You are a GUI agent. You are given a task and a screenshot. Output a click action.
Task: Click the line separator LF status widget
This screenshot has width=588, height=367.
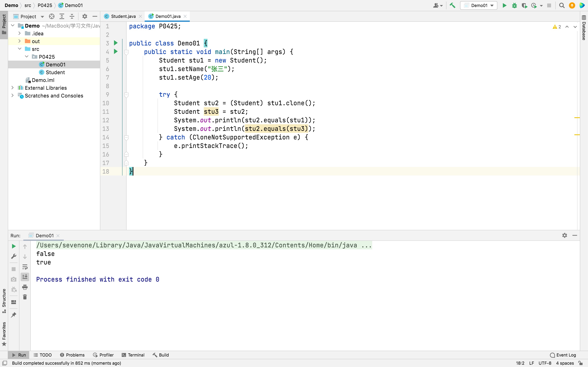pos(531,363)
